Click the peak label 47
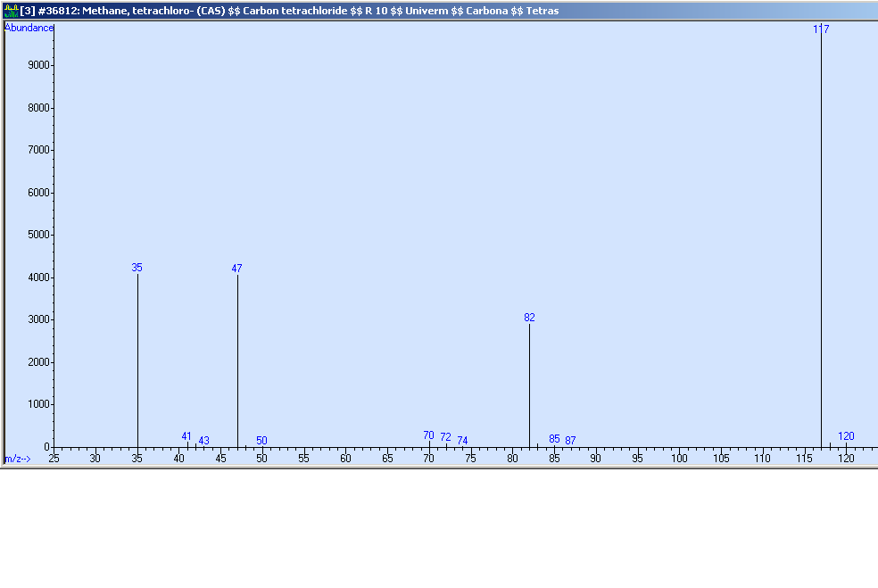This screenshot has width=878, height=588. (x=236, y=269)
